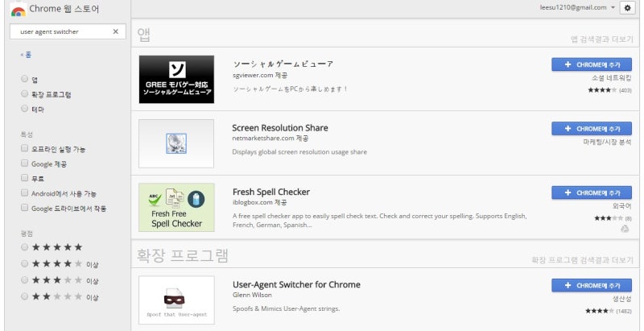Check the Google 제공 checkbox

tap(25, 163)
